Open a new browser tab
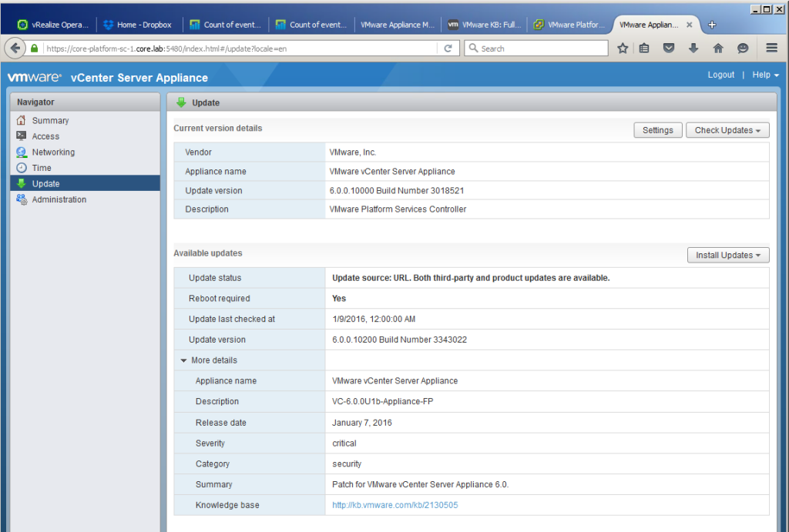Viewport: 789px width, 532px height. point(711,25)
